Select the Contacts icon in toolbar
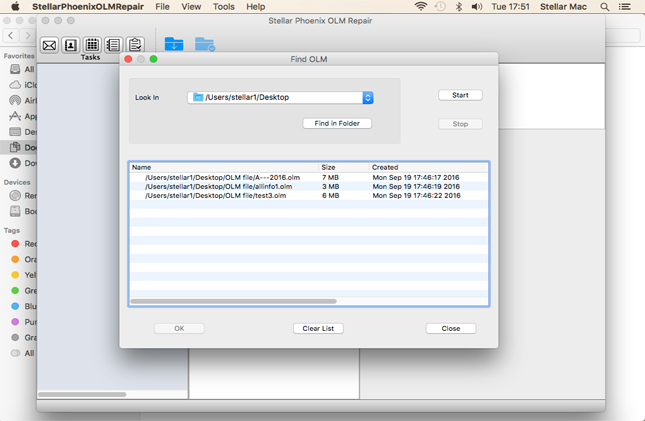 click(x=70, y=45)
